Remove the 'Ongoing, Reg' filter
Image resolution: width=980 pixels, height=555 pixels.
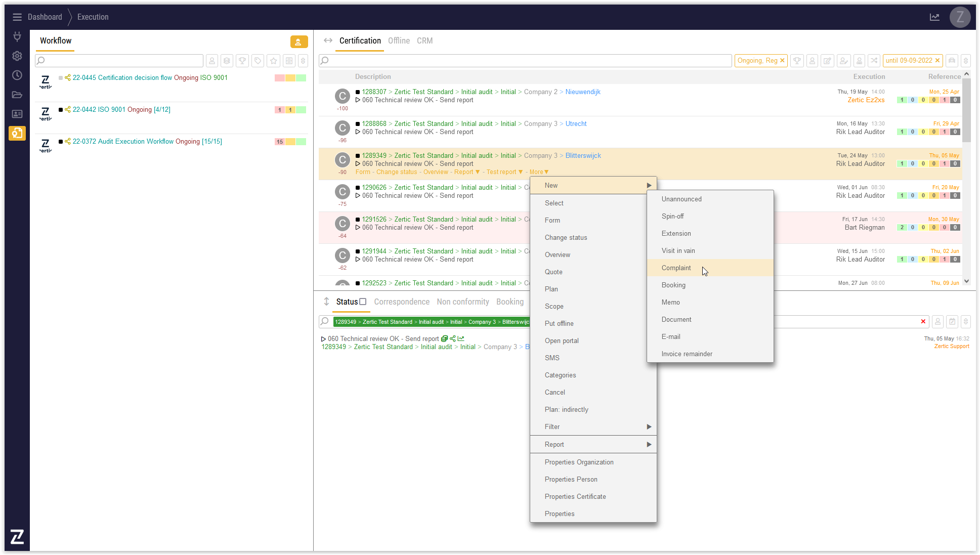click(x=782, y=61)
